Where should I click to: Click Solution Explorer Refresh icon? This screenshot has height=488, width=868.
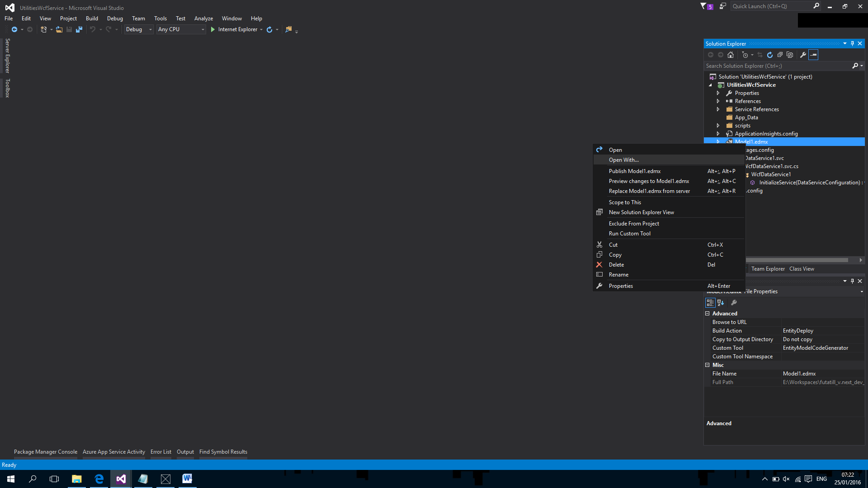click(770, 55)
